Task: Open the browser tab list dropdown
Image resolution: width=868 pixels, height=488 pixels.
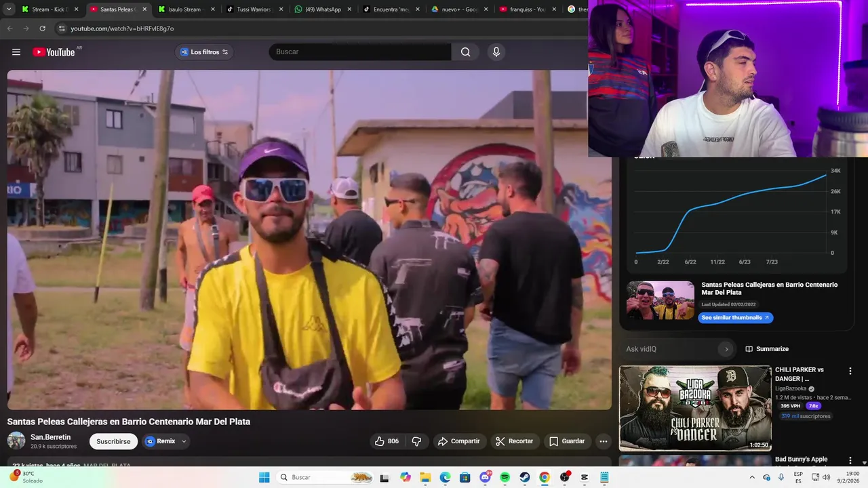Action: [x=9, y=9]
